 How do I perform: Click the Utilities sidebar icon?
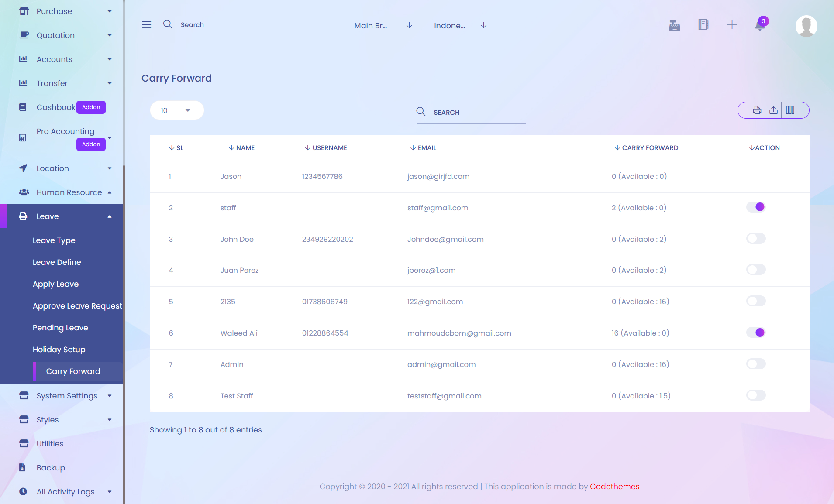24,443
